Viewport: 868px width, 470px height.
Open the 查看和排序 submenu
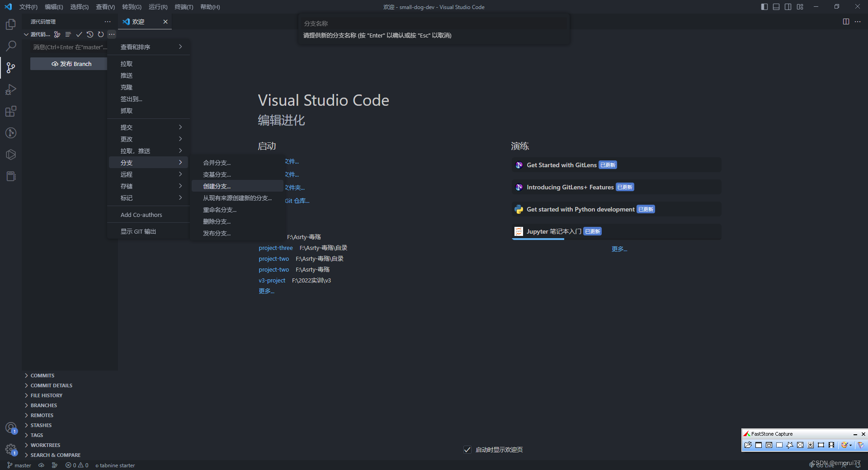[x=148, y=47]
